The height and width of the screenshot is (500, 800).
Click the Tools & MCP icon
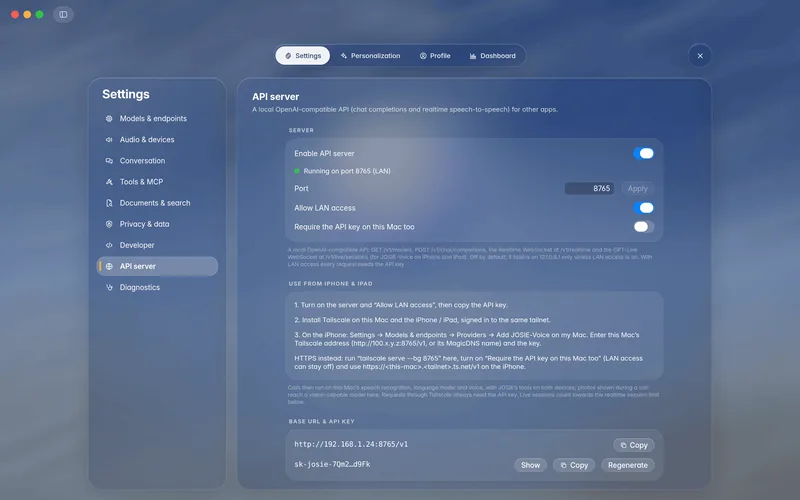click(x=109, y=182)
